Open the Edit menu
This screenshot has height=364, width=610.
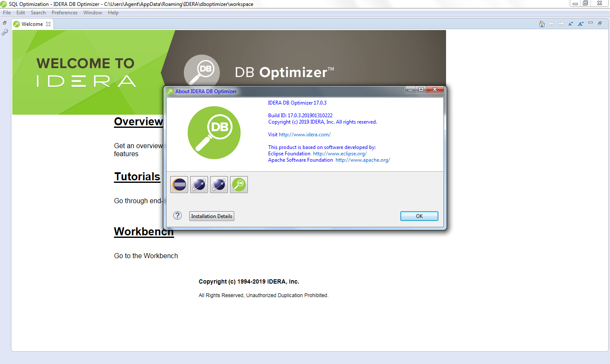pos(21,13)
